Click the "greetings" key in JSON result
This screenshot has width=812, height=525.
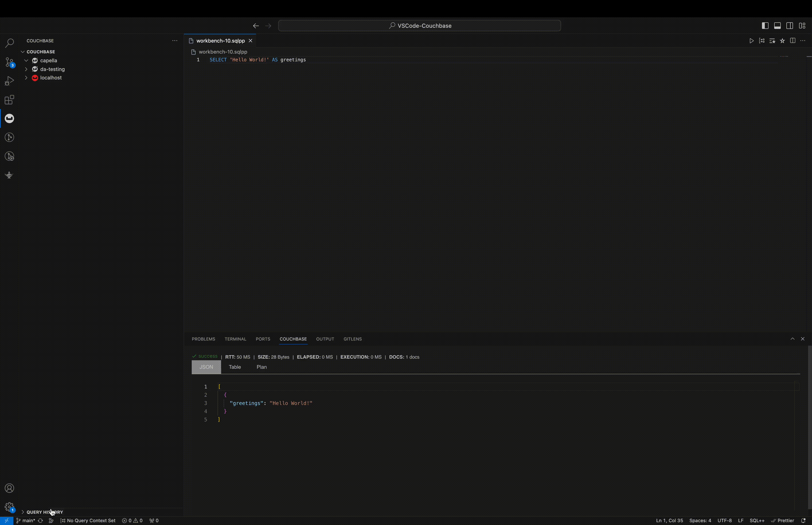(246, 403)
